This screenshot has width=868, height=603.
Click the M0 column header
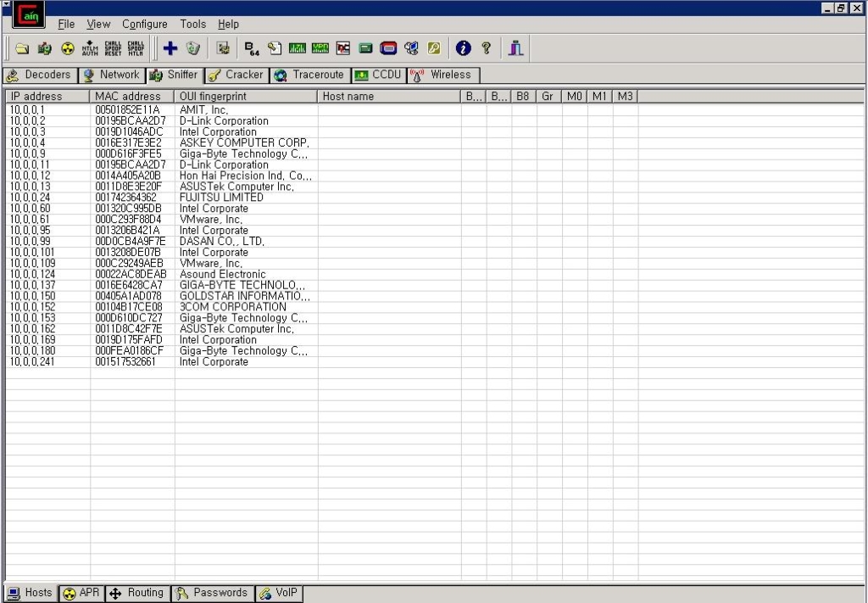click(x=574, y=97)
